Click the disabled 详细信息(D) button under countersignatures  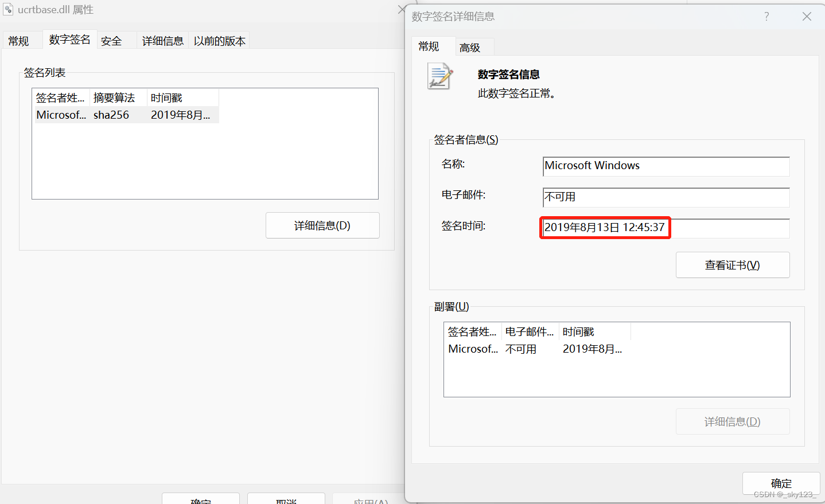[x=733, y=421]
